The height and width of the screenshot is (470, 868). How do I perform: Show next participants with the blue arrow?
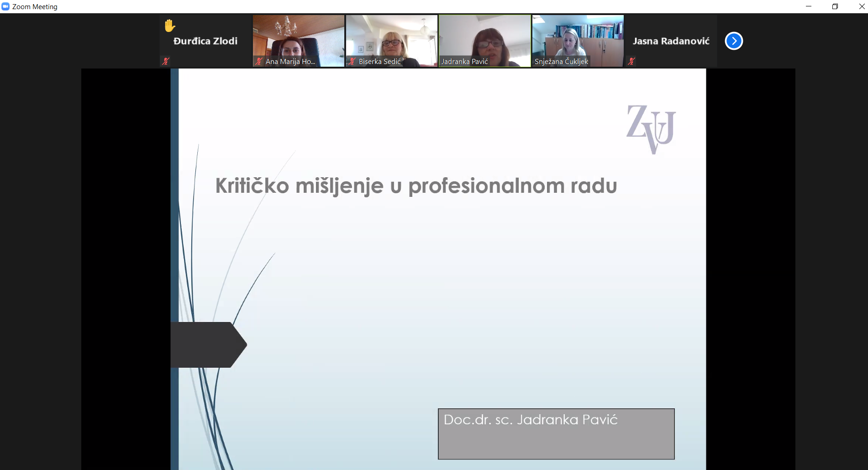point(734,41)
